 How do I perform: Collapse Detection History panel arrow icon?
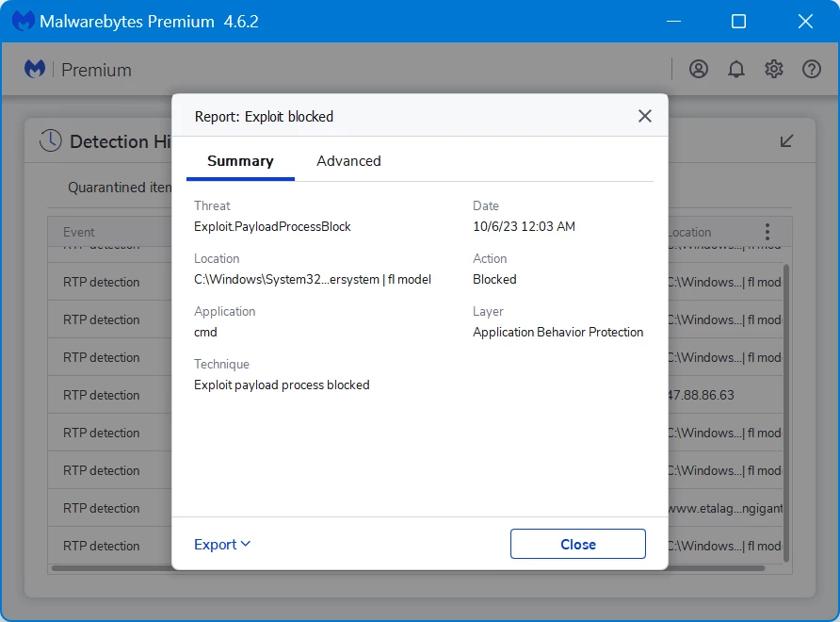pyautogui.click(x=786, y=141)
